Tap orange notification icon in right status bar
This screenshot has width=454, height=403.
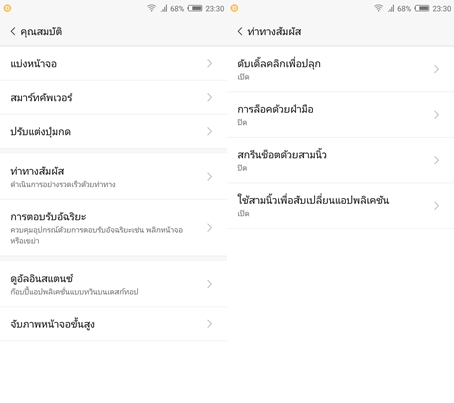[234, 8]
